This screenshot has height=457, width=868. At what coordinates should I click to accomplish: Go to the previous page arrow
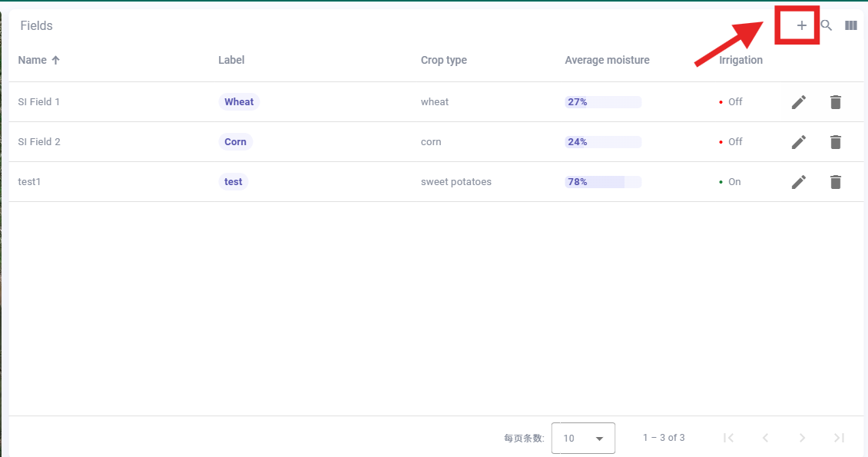point(765,438)
